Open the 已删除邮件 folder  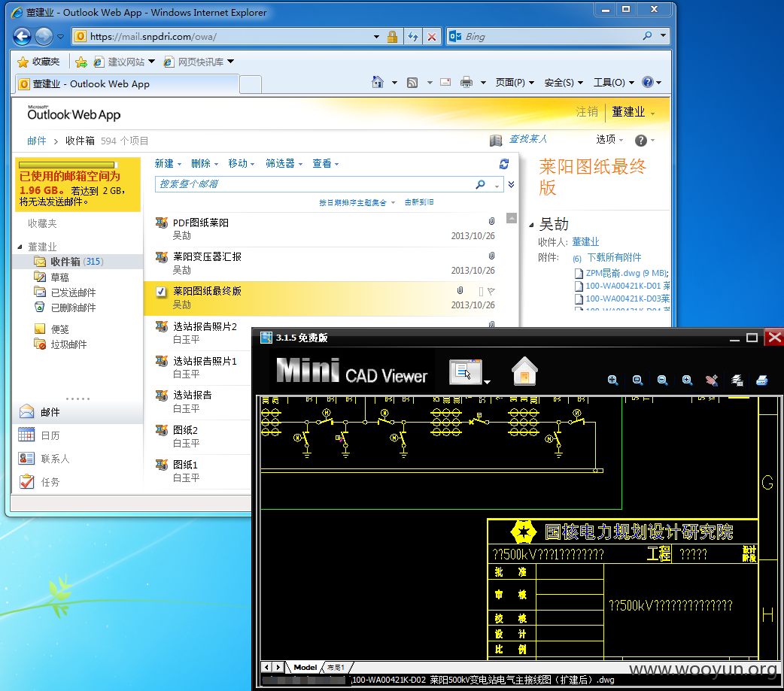tap(73, 308)
